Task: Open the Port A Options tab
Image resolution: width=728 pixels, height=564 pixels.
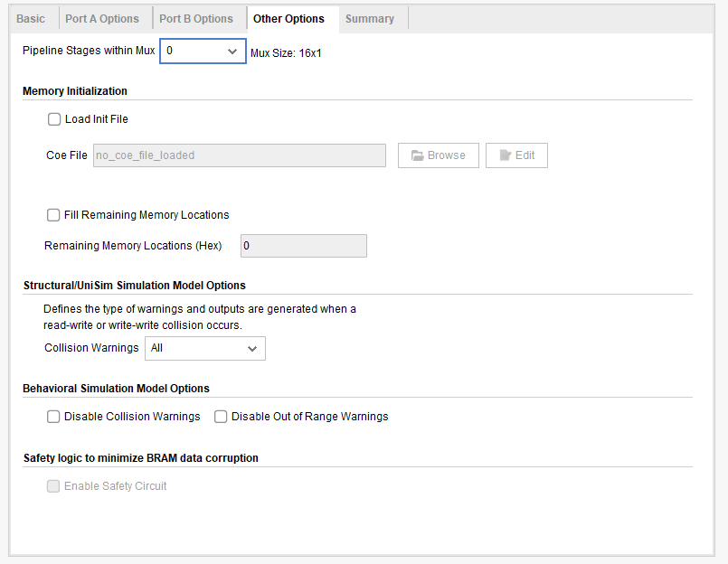Action: tap(102, 19)
